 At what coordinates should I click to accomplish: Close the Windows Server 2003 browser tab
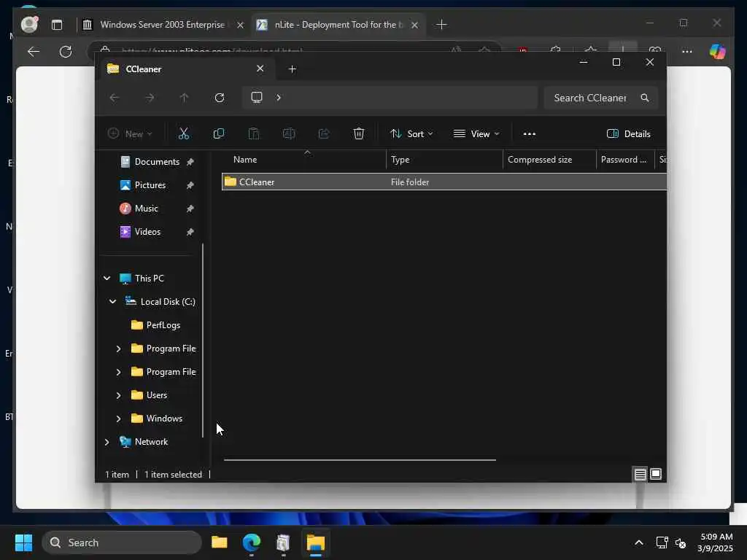point(241,25)
